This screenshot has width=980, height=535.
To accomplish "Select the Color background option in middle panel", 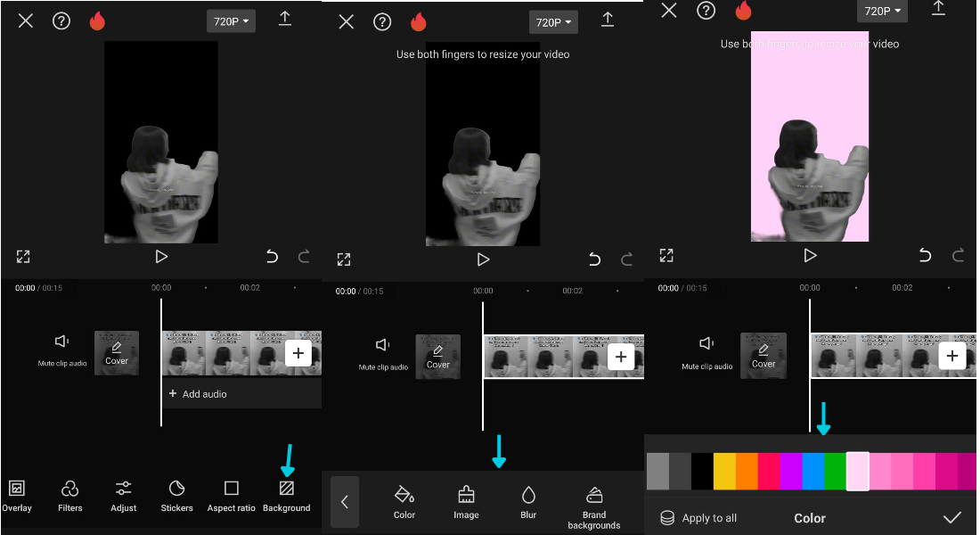I will [x=404, y=503].
